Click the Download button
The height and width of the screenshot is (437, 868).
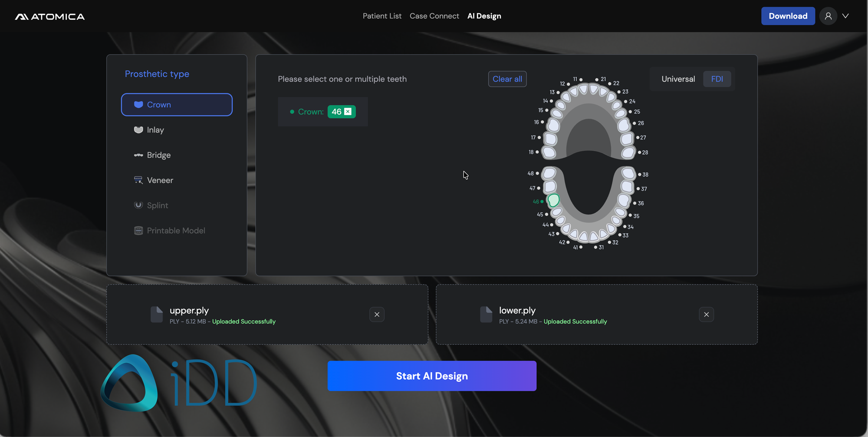[x=788, y=16]
